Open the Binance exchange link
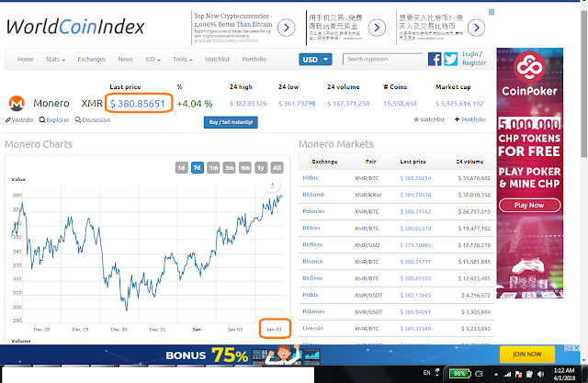This screenshot has width=588, height=383. click(312, 261)
